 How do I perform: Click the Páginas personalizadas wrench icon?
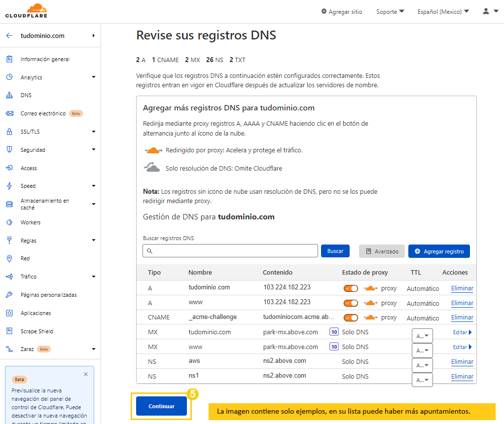(10, 295)
